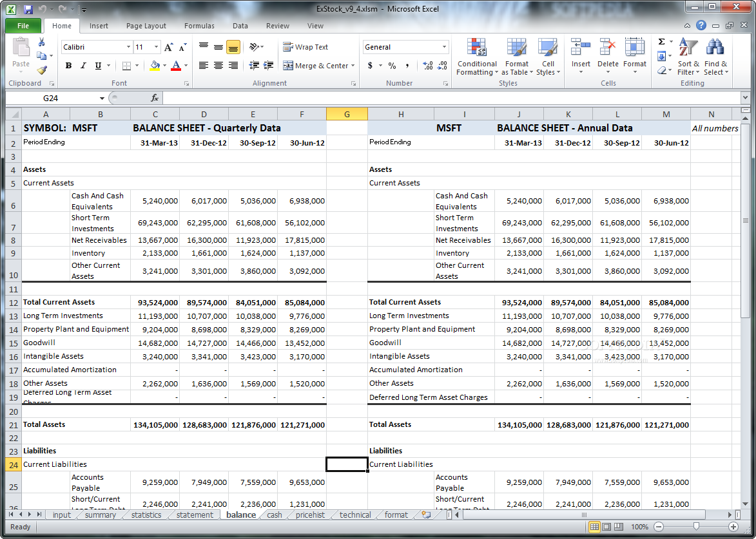Save the workbook with floppy icon
This screenshot has height=539, width=756.
tap(28, 8)
